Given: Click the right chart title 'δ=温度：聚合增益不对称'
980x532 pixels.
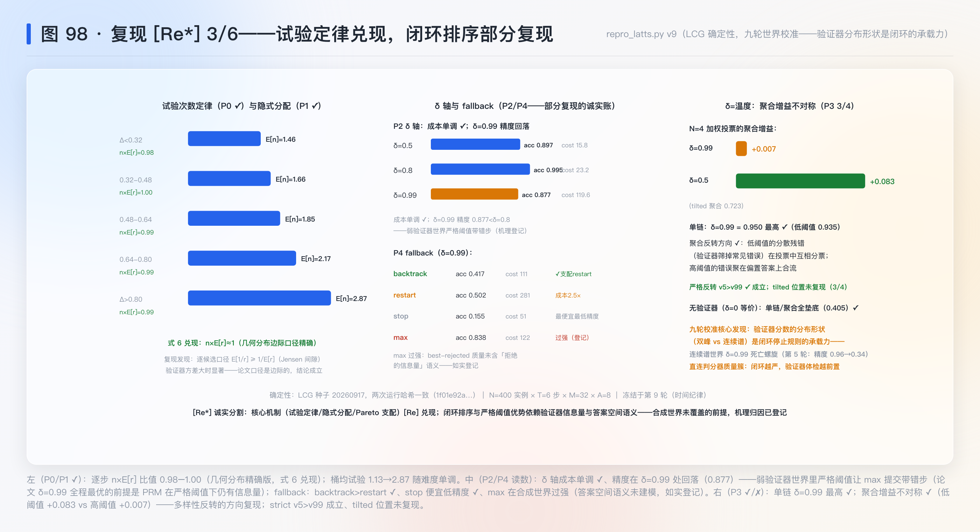Looking at the screenshot, I should tap(770, 106).
